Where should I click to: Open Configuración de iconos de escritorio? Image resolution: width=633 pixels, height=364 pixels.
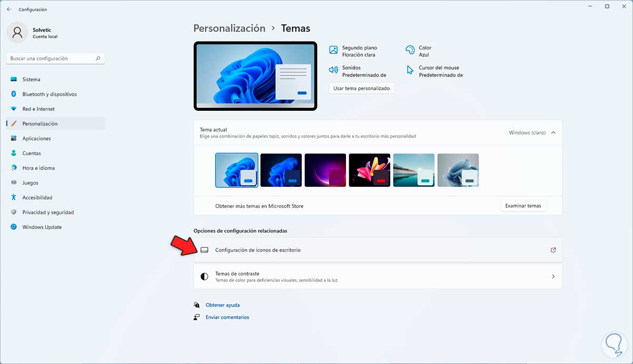(378, 250)
